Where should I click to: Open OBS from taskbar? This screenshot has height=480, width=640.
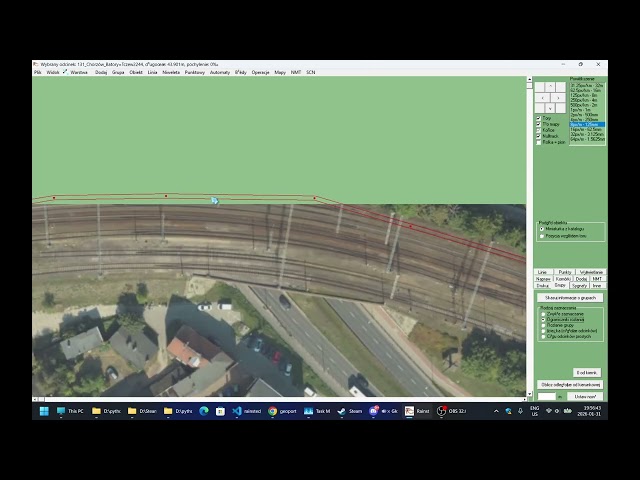point(451,411)
